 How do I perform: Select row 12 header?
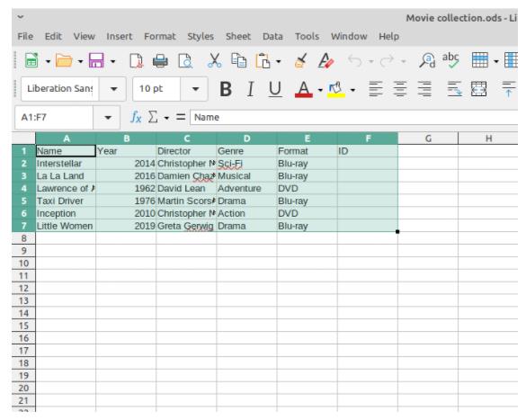point(23,288)
